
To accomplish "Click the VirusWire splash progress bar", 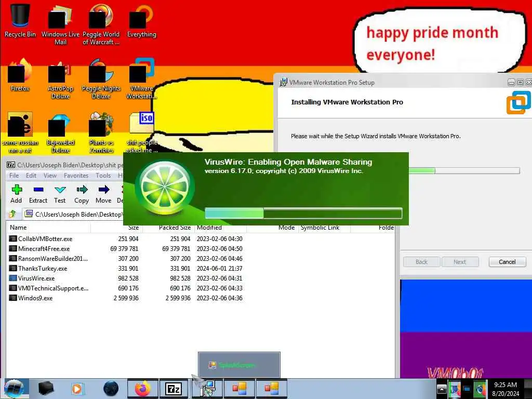I will coord(303,213).
